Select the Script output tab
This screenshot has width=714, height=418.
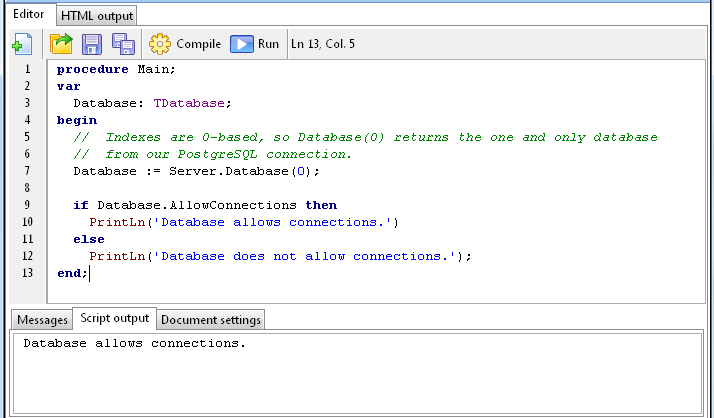[115, 318]
